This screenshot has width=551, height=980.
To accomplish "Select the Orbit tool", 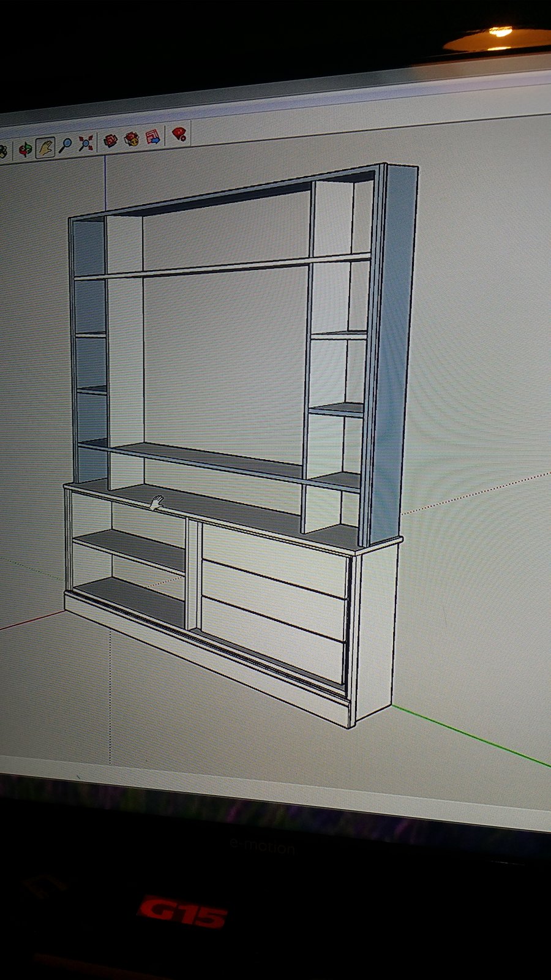I will (x=25, y=149).
